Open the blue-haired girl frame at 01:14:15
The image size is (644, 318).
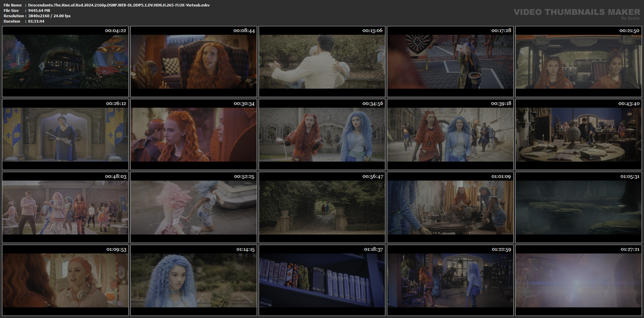tap(194, 280)
